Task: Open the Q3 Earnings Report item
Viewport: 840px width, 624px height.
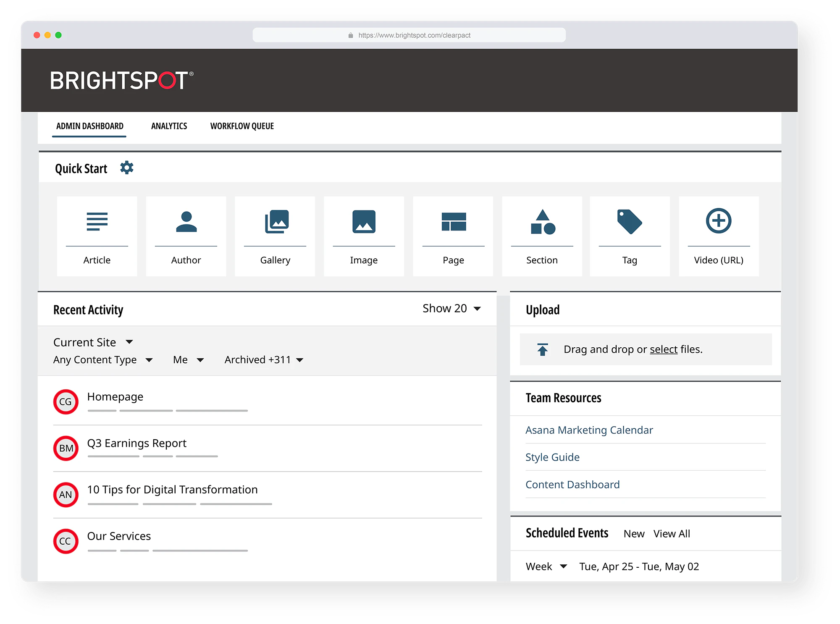Action: pos(136,443)
